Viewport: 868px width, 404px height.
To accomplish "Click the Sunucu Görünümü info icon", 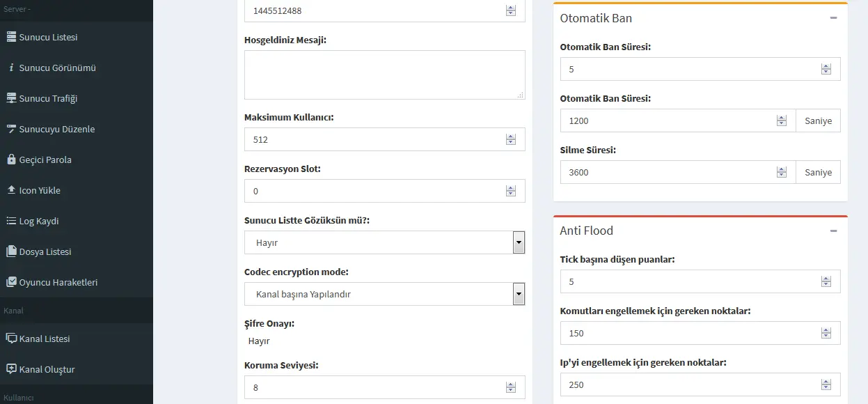I will [x=11, y=68].
